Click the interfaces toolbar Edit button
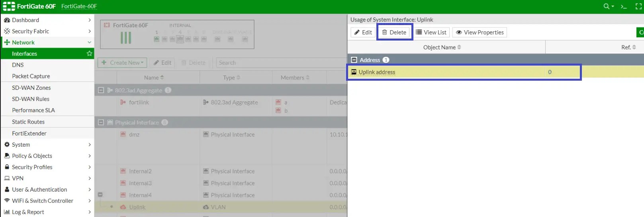Image resolution: width=644 pixels, height=217 pixels. pyautogui.click(x=162, y=63)
